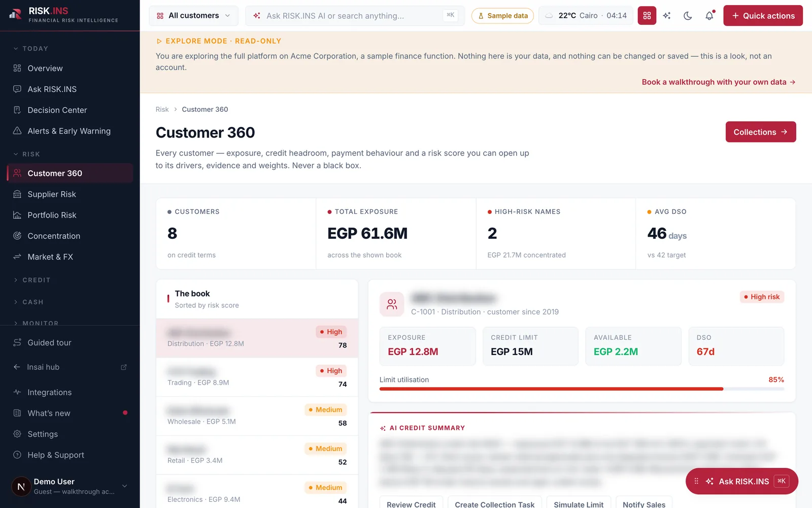Collapse the RISK sidebar section
This screenshot has width=812, height=508.
coord(26,154)
